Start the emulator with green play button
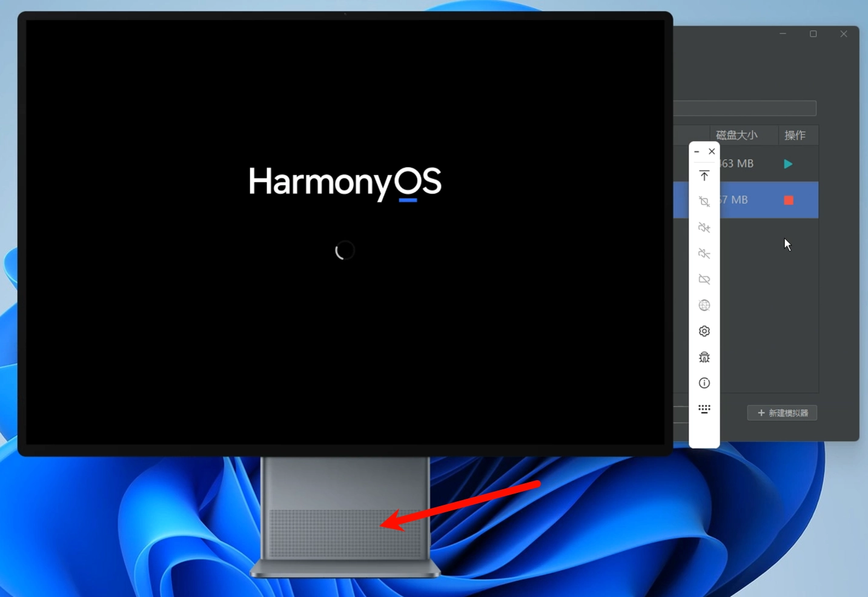Image resolution: width=868 pixels, height=597 pixels. [x=788, y=163]
